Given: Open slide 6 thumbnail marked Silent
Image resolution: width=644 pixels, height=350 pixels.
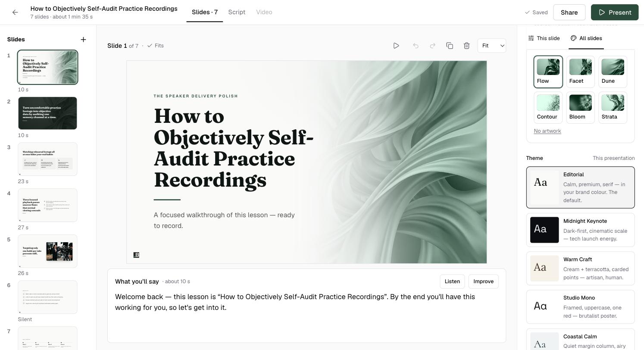Looking at the screenshot, I should (x=47, y=297).
